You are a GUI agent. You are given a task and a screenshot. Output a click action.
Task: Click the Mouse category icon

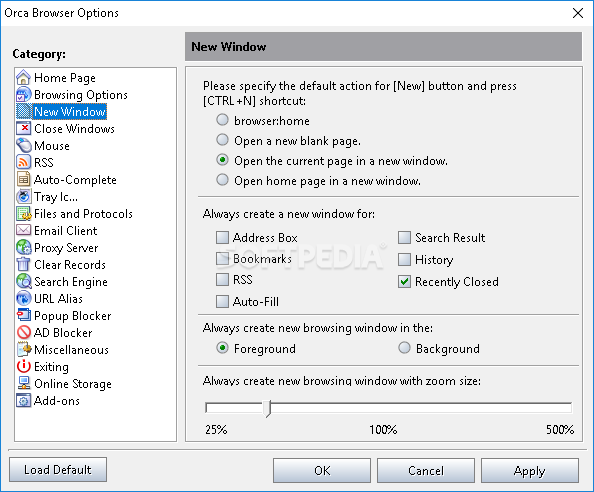point(23,145)
